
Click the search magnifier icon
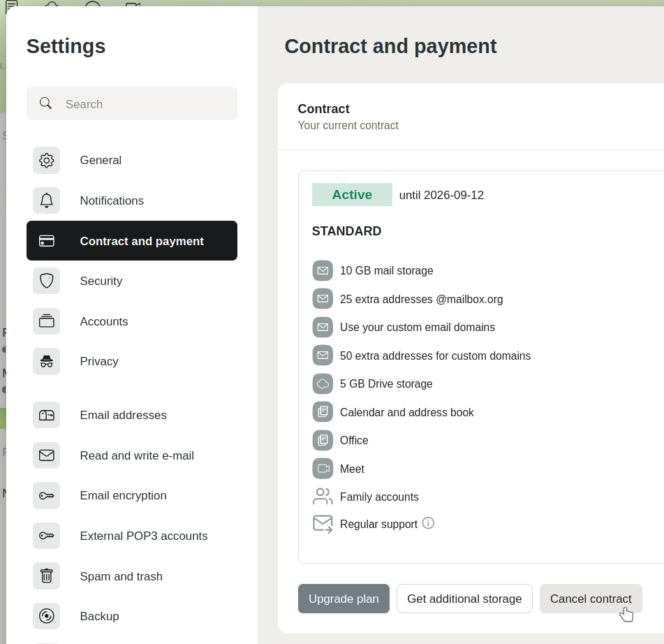[x=46, y=103]
